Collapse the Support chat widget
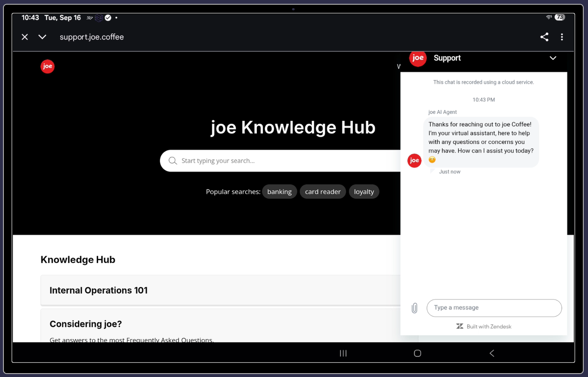The height and width of the screenshot is (377, 588). coord(553,58)
